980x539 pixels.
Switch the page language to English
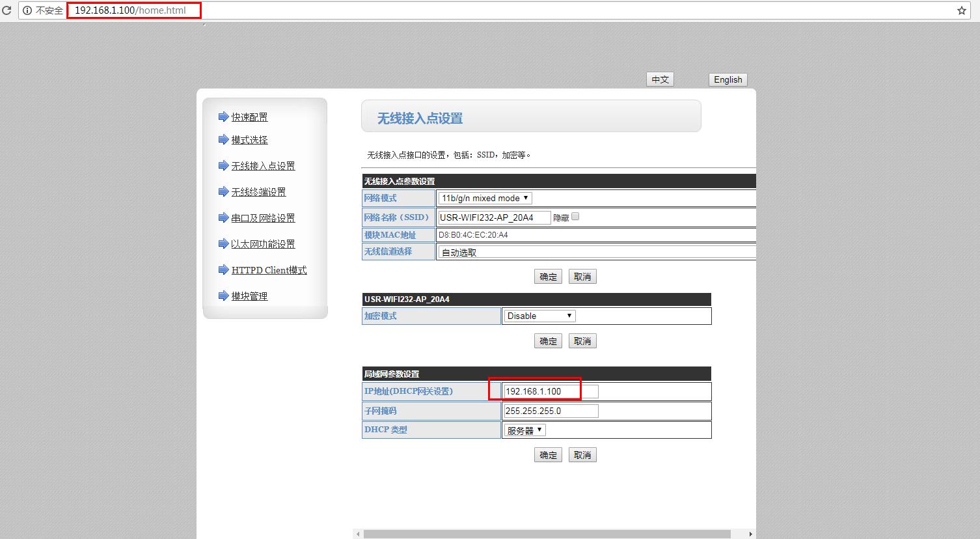click(728, 79)
